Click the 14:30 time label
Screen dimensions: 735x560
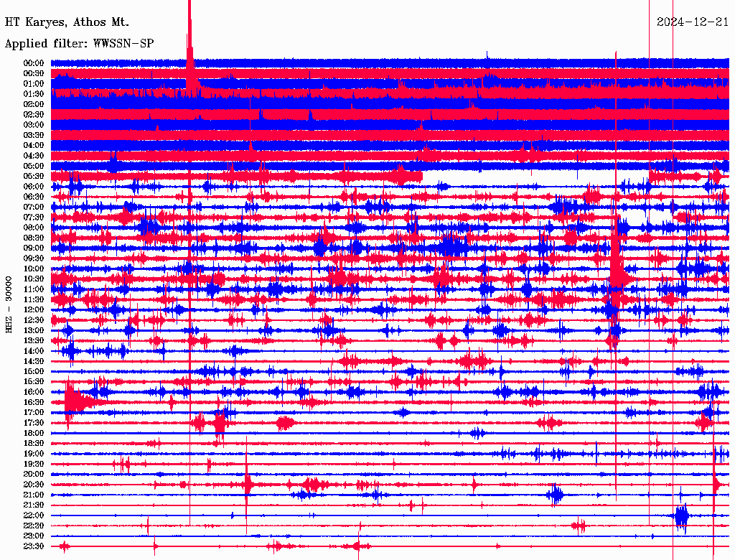click(x=34, y=361)
